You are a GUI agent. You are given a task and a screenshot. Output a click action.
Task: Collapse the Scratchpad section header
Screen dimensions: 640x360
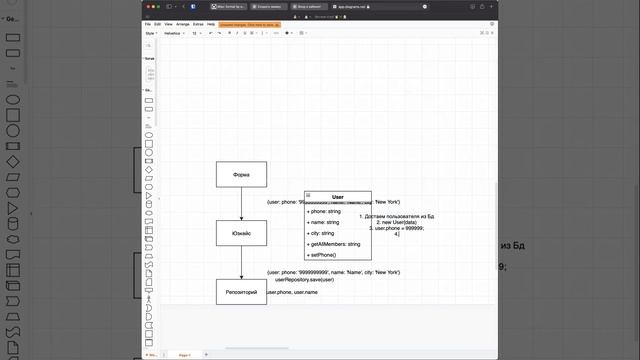coord(149,59)
